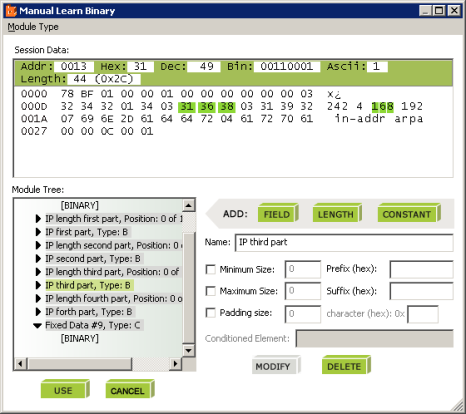The height and width of the screenshot is (414, 466).
Task: Enable the Maximum Size checkbox
Action: click(x=211, y=291)
